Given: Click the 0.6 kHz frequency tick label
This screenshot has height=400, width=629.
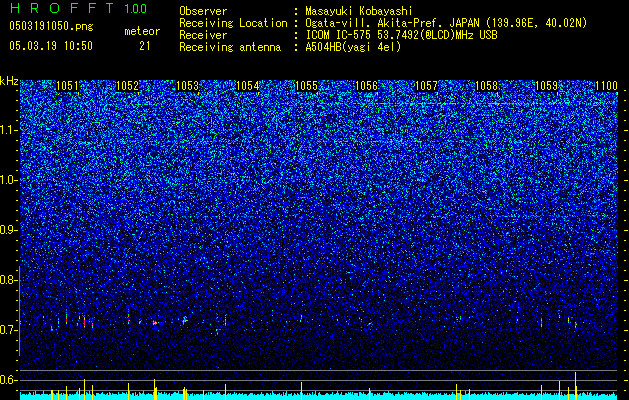Looking at the screenshot, I should tap(9, 380).
